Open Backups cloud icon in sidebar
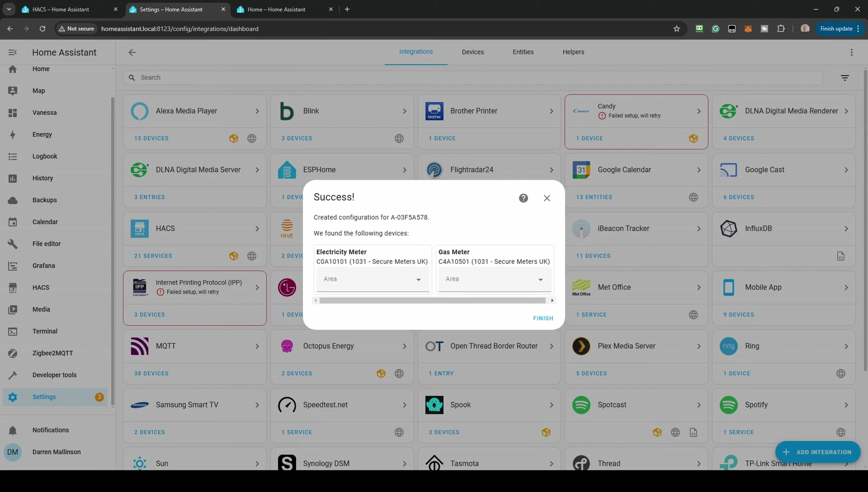 coord(12,200)
